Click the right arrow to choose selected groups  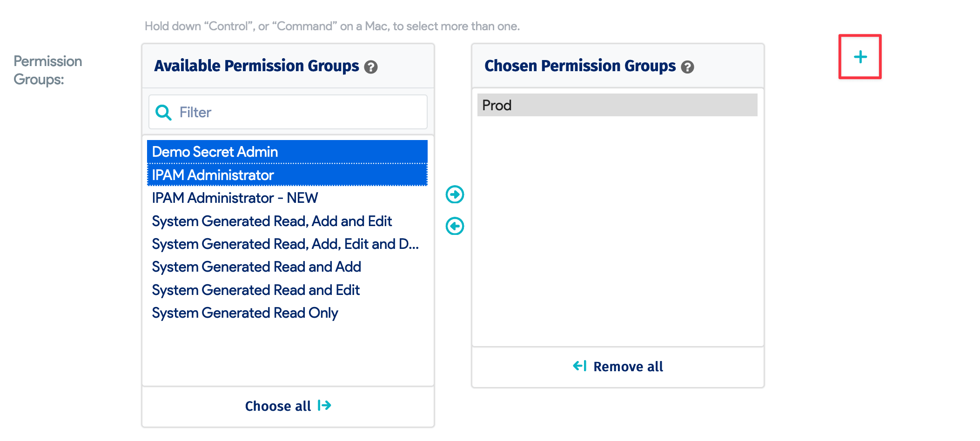pos(455,194)
